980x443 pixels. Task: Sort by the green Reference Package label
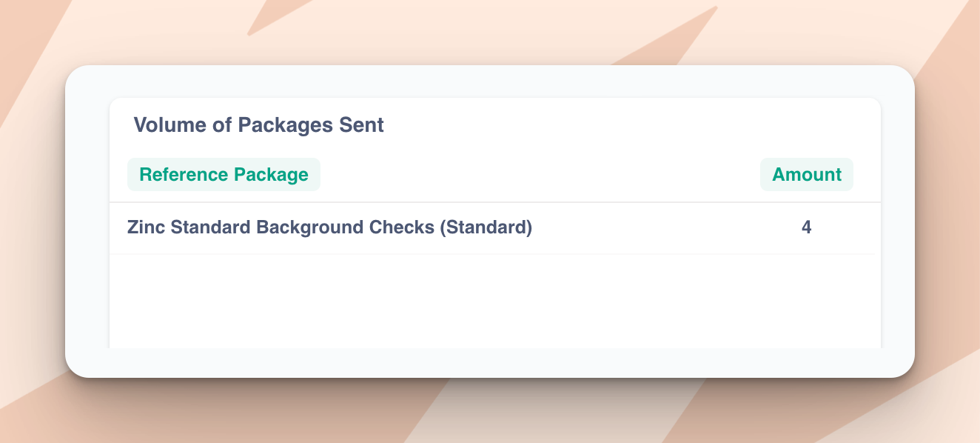point(224,175)
